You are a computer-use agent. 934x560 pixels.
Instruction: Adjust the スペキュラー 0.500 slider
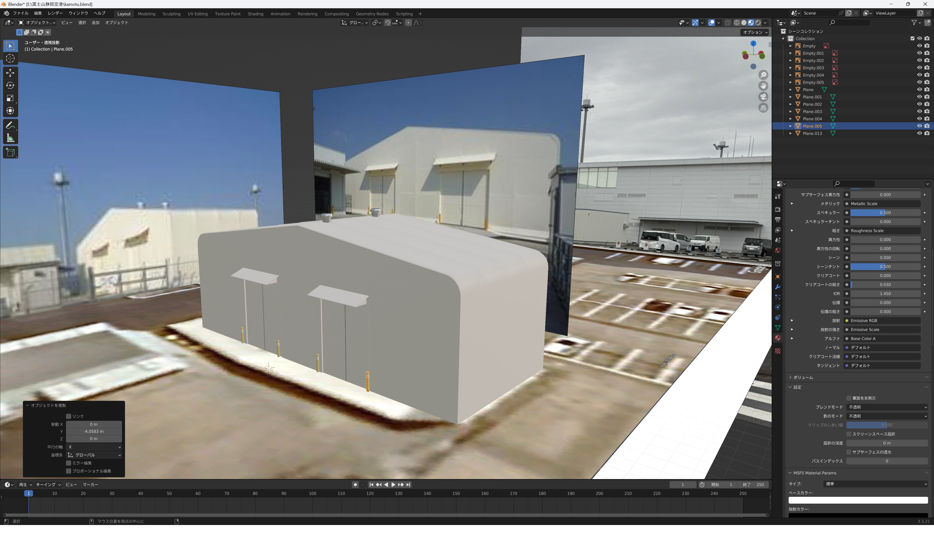885,213
